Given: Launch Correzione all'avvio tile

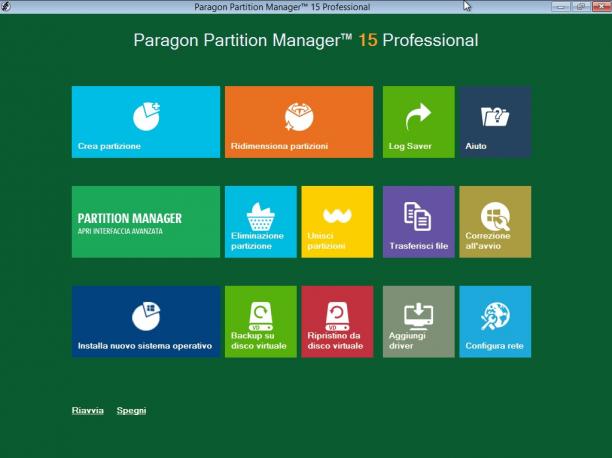Looking at the screenshot, I should pyautogui.click(x=495, y=222).
